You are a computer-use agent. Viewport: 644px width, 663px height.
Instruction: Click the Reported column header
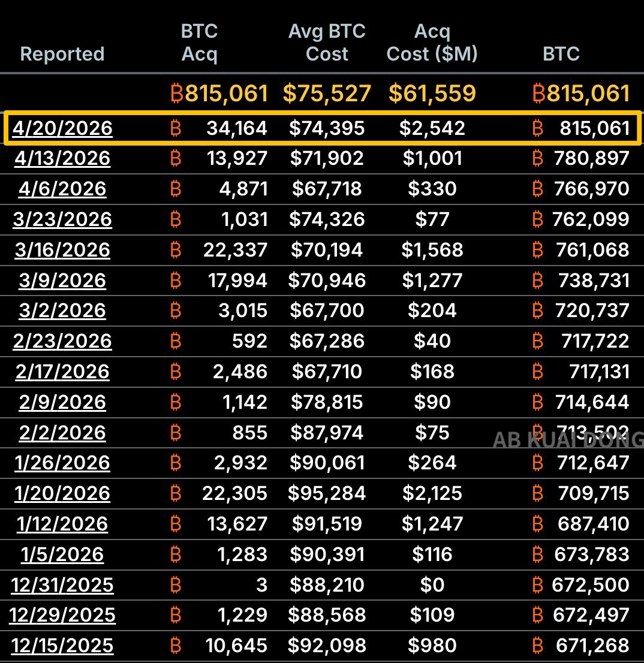(x=62, y=54)
